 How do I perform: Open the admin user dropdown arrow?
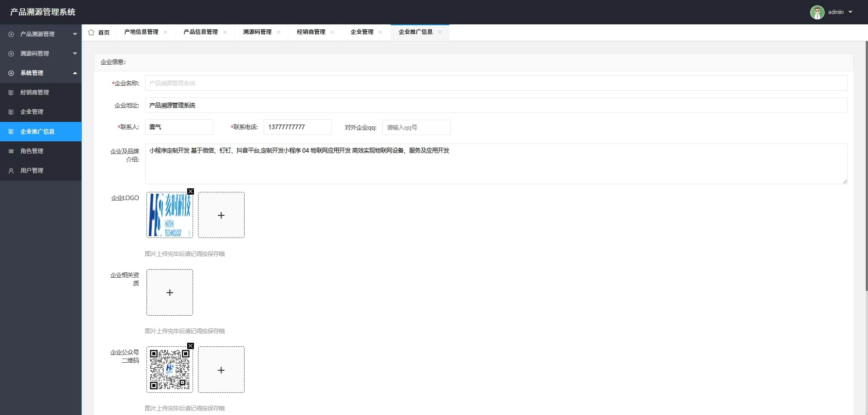850,12
